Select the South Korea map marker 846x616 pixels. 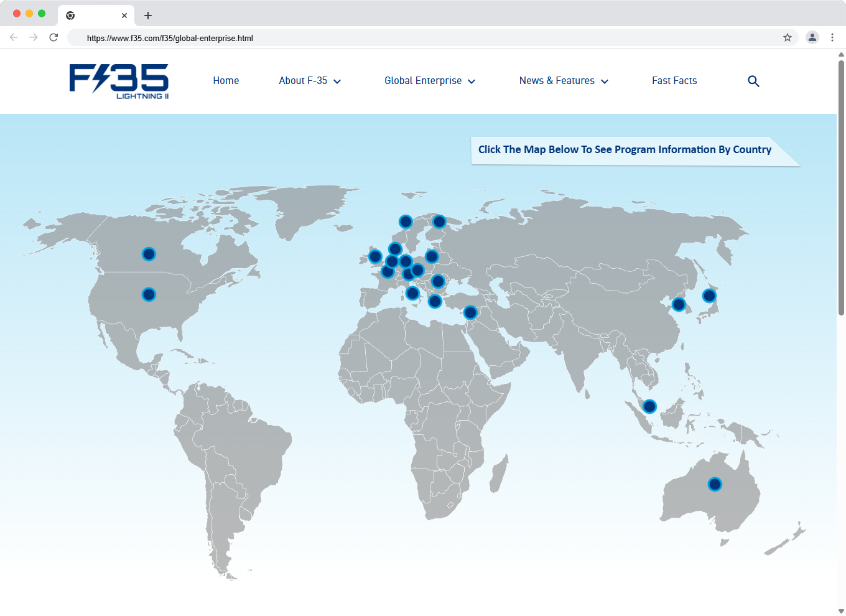(679, 304)
